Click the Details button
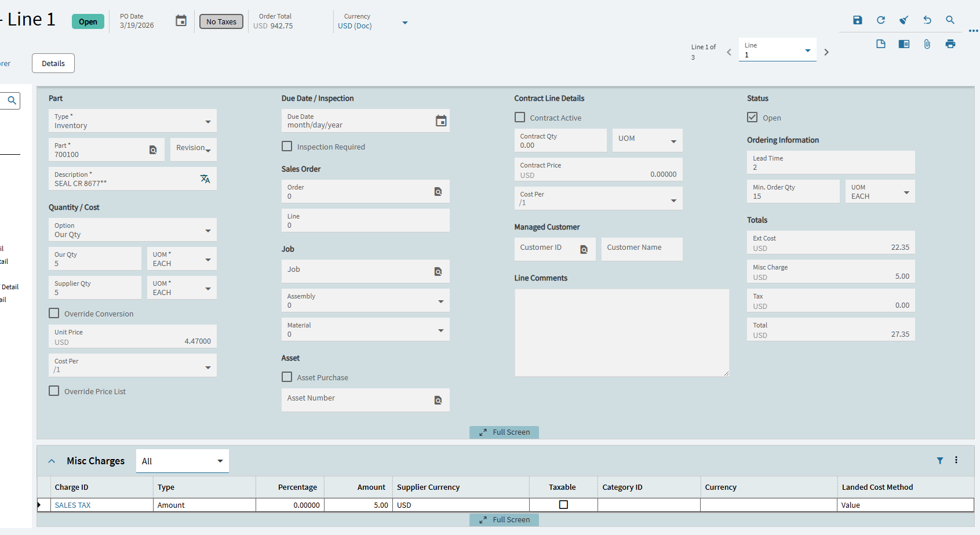Image resolution: width=980 pixels, height=535 pixels. 53,63
